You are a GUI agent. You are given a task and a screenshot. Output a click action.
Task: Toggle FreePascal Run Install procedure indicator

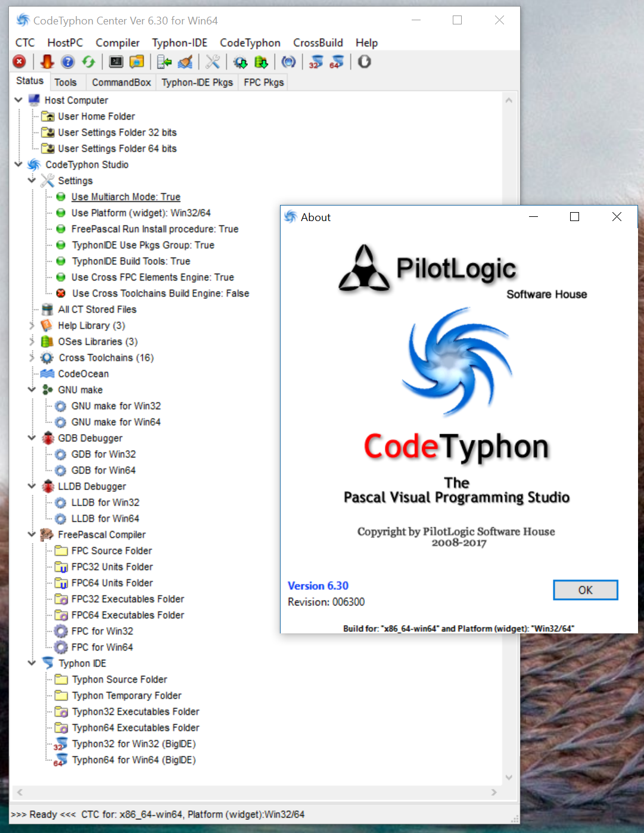click(61, 229)
